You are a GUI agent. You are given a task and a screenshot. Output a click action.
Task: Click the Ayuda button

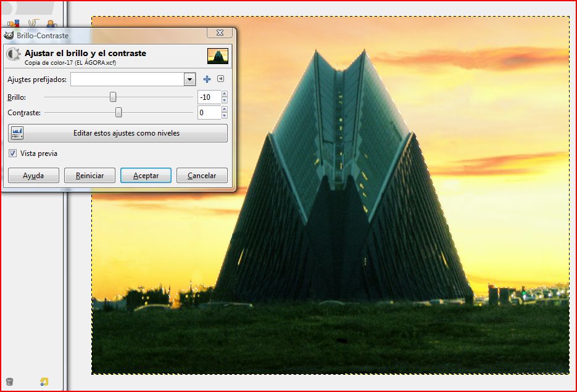(x=33, y=176)
